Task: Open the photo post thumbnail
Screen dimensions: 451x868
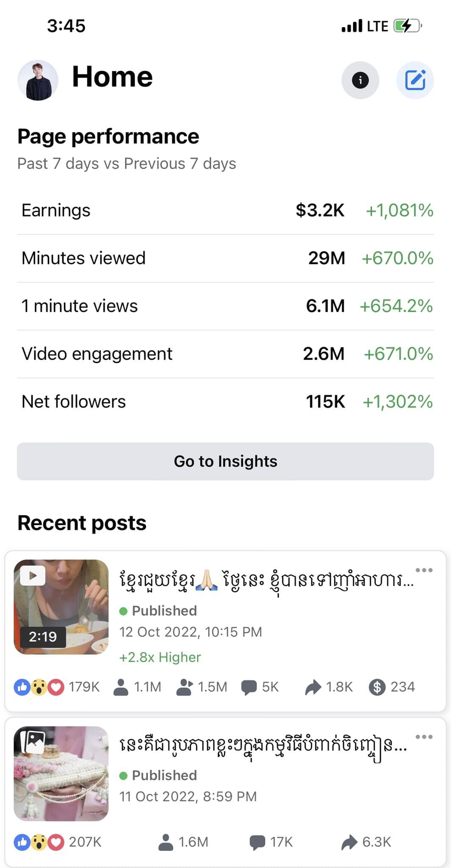Action: click(x=61, y=773)
